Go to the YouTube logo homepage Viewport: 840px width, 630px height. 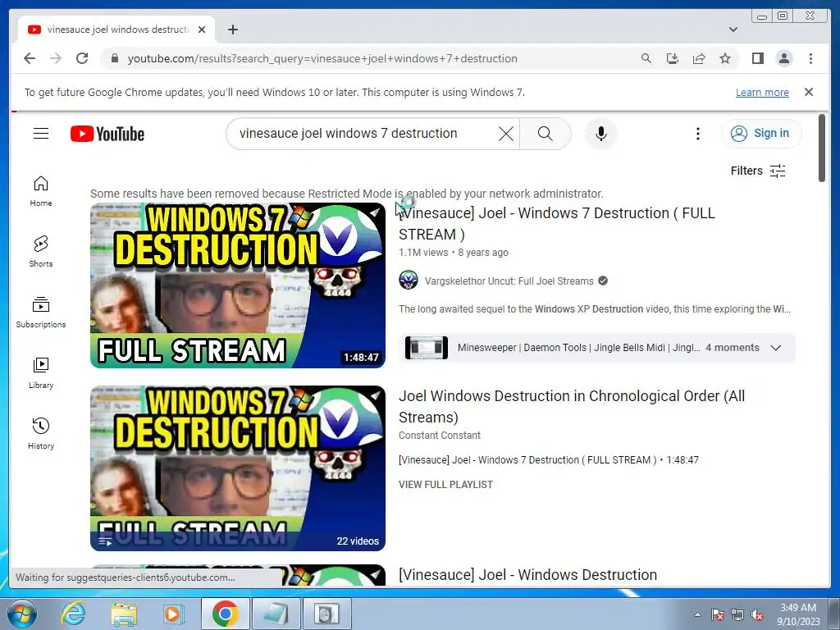(107, 134)
